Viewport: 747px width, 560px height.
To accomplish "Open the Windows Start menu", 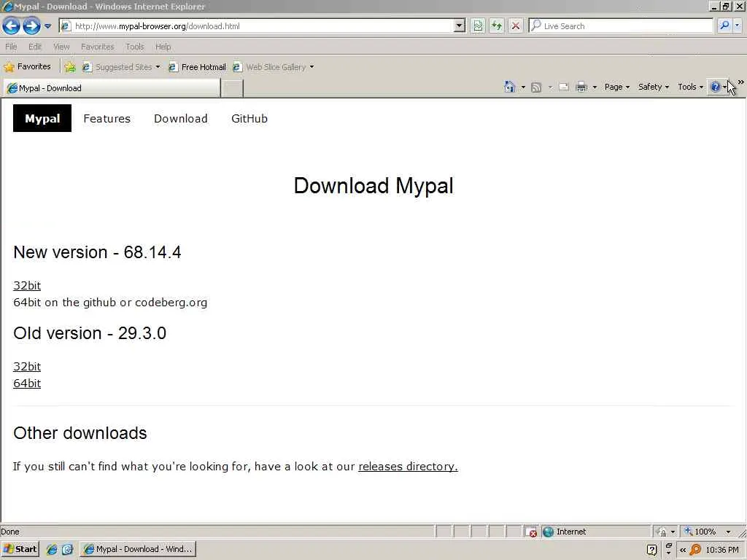I will tap(20, 549).
